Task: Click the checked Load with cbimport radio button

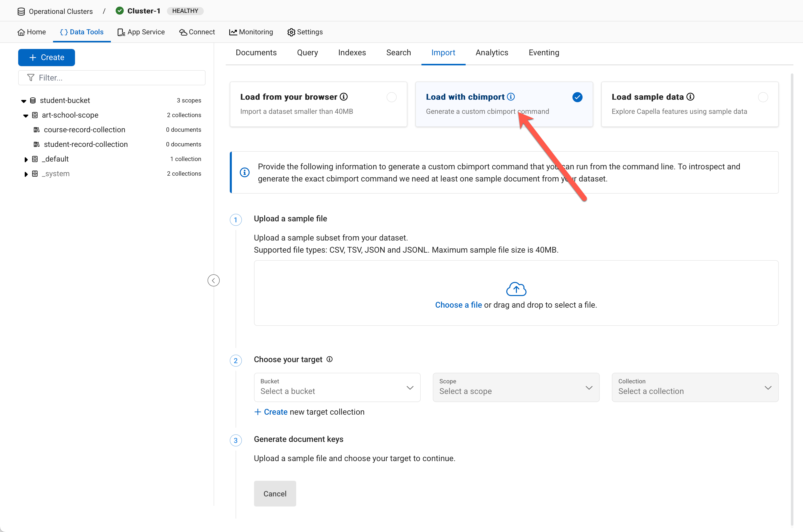Action: 577,97
